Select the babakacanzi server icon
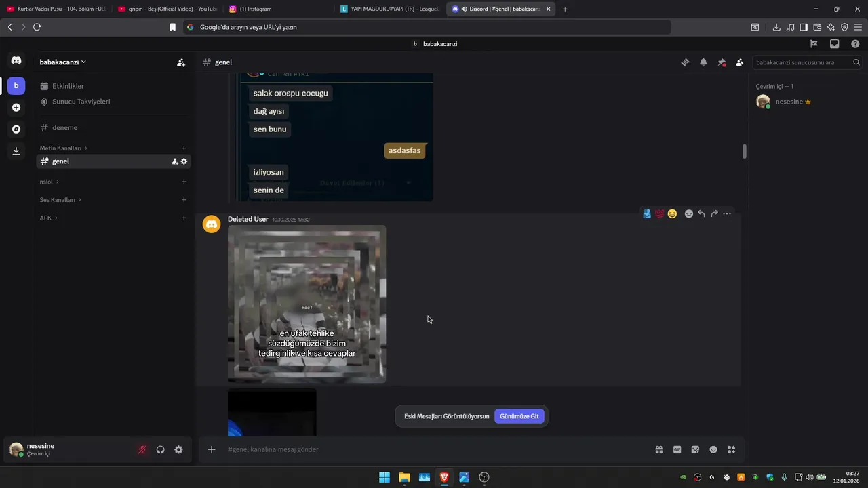 16,85
